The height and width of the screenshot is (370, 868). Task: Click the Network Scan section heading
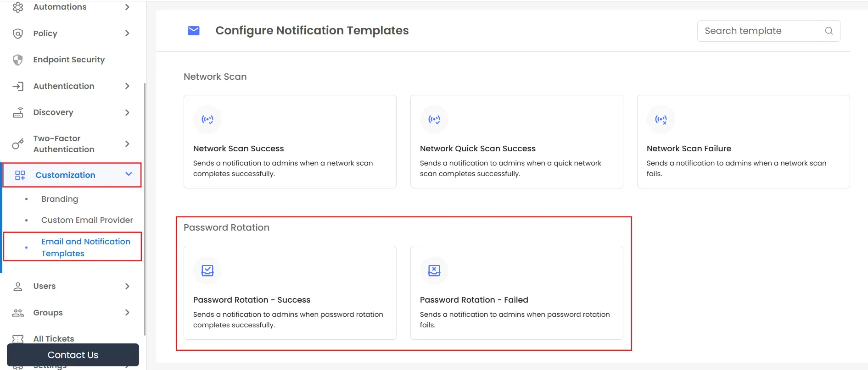(x=215, y=77)
